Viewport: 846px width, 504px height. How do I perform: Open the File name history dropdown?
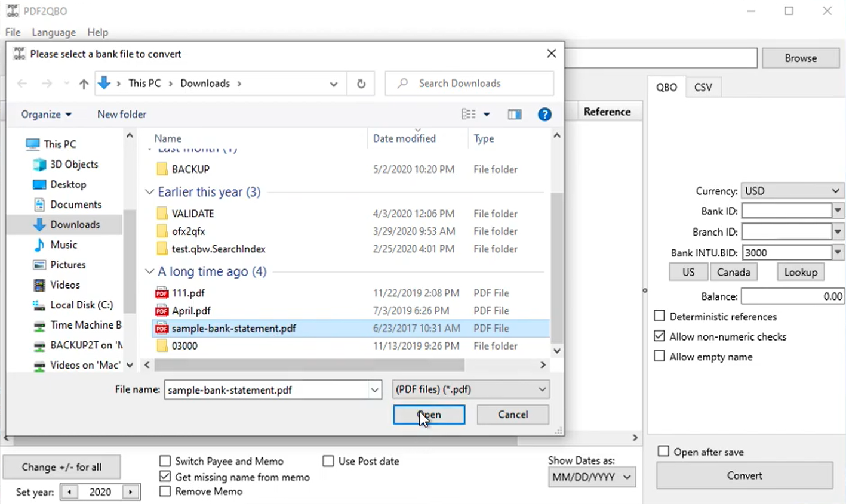point(375,390)
